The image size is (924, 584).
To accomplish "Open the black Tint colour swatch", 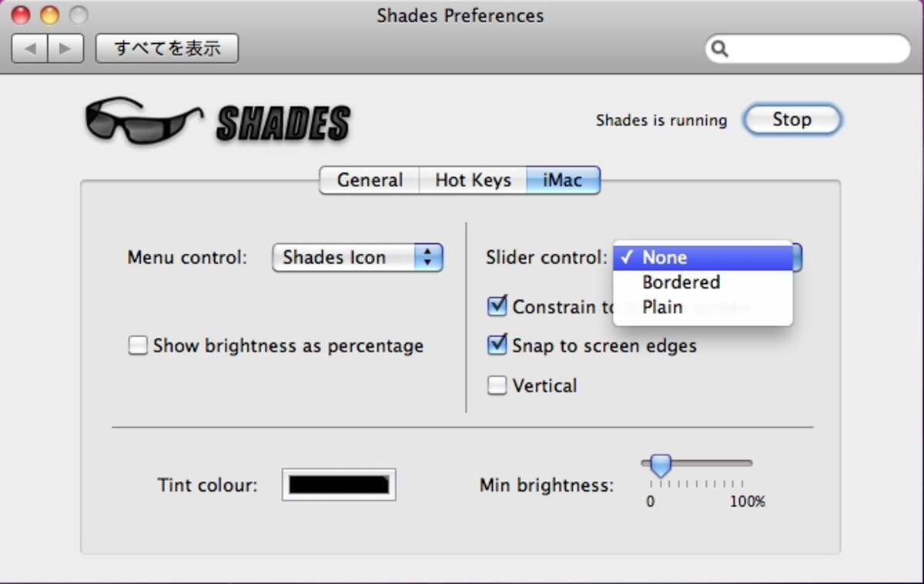I will [339, 485].
